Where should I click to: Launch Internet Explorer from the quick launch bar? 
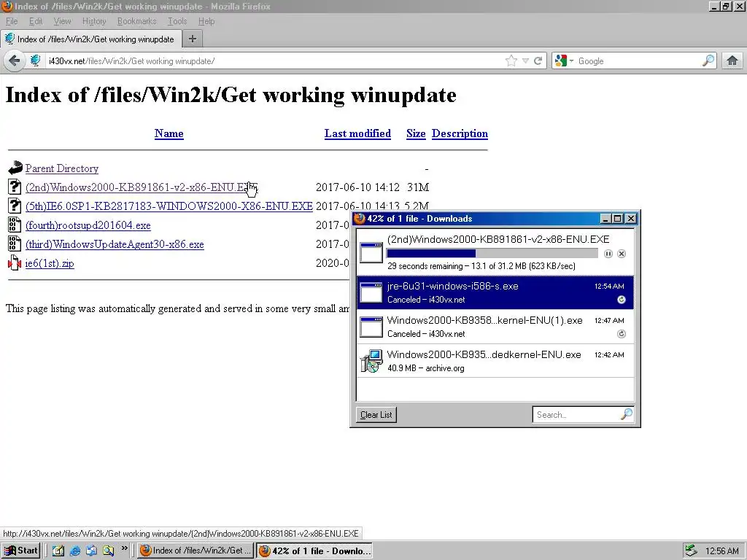(75, 551)
